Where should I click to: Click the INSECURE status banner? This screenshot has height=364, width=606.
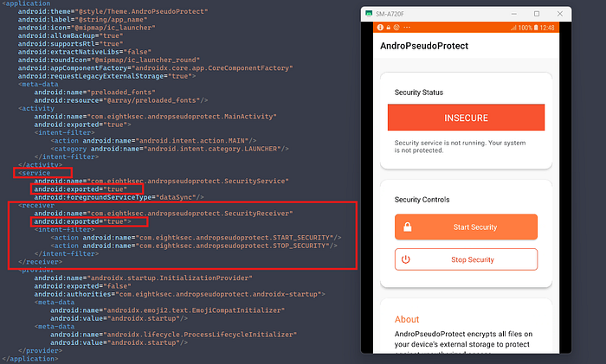466,118
